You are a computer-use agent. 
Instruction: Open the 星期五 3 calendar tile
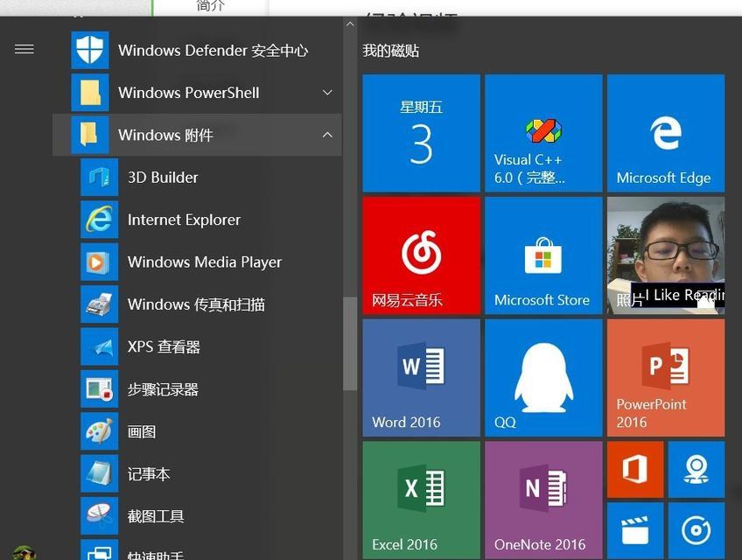pyautogui.click(x=421, y=133)
